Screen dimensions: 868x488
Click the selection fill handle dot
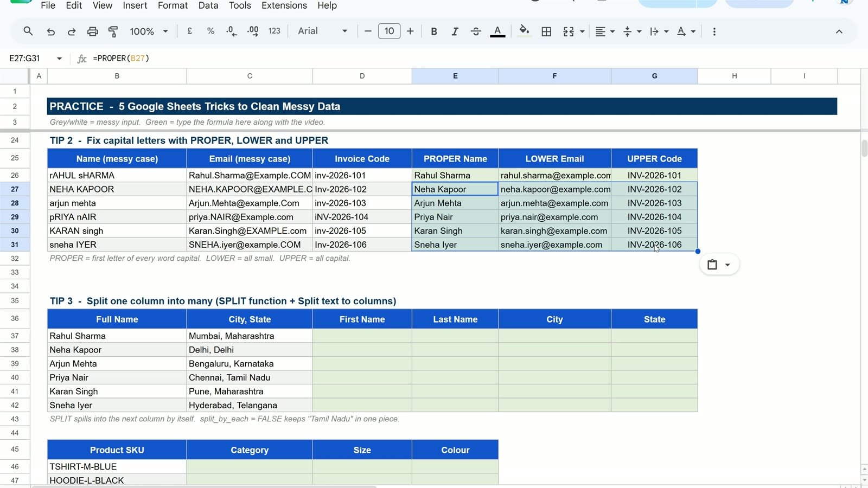pos(698,251)
